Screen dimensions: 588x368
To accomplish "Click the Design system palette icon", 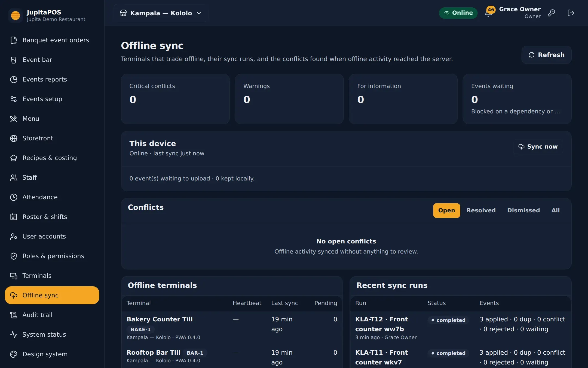I will click(x=14, y=354).
